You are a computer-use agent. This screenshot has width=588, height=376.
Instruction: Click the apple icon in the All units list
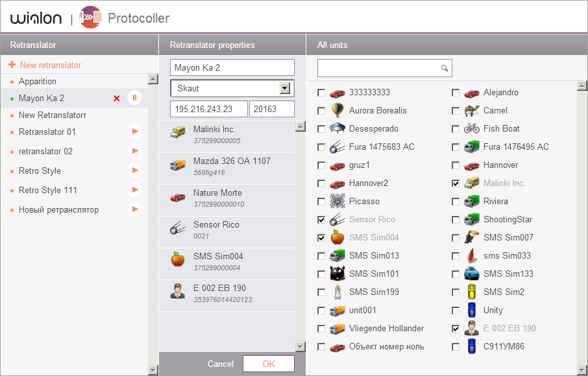tap(337, 237)
